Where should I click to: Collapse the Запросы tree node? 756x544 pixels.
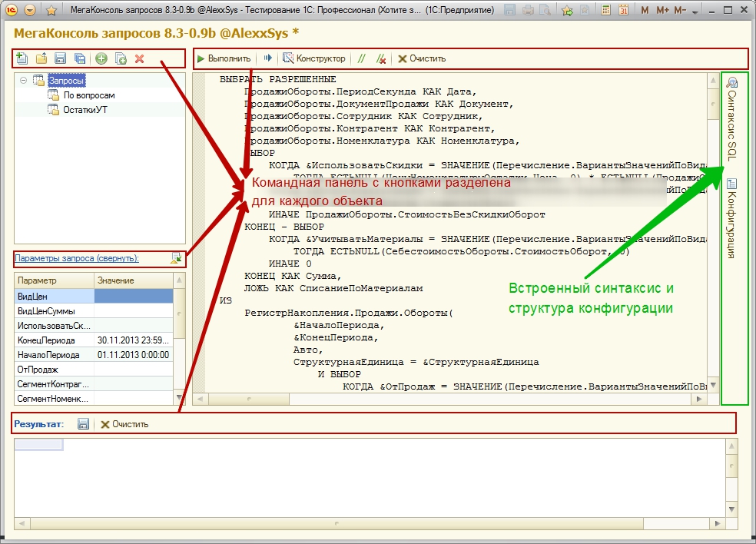point(24,81)
